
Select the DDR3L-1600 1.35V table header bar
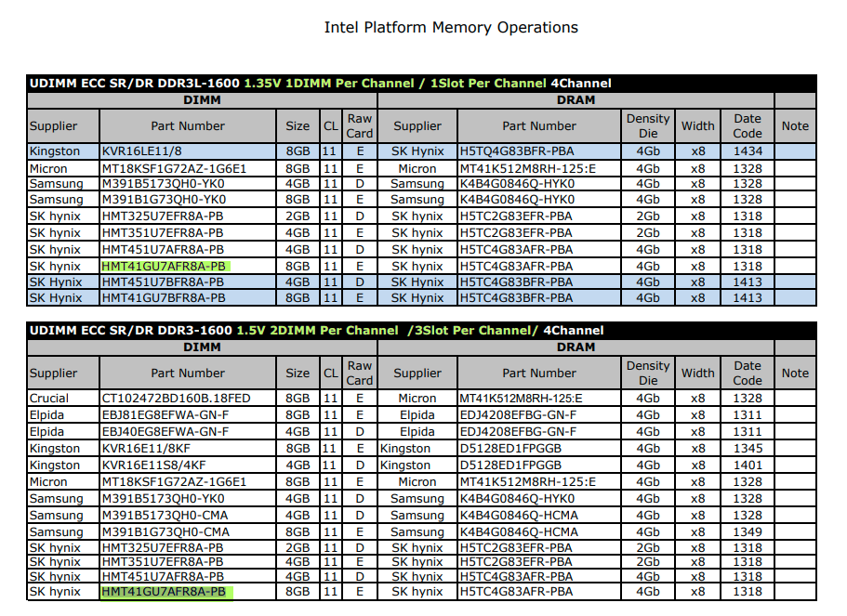(x=421, y=83)
